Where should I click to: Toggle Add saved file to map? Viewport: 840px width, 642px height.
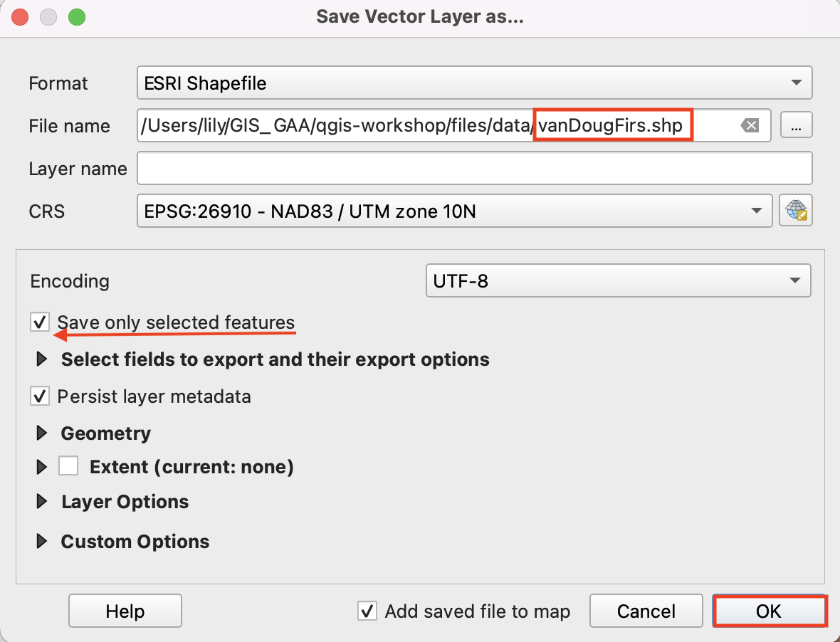click(x=367, y=611)
